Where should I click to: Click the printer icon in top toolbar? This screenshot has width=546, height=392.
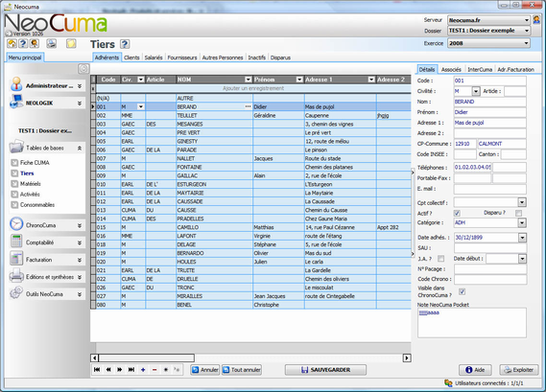(x=52, y=43)
